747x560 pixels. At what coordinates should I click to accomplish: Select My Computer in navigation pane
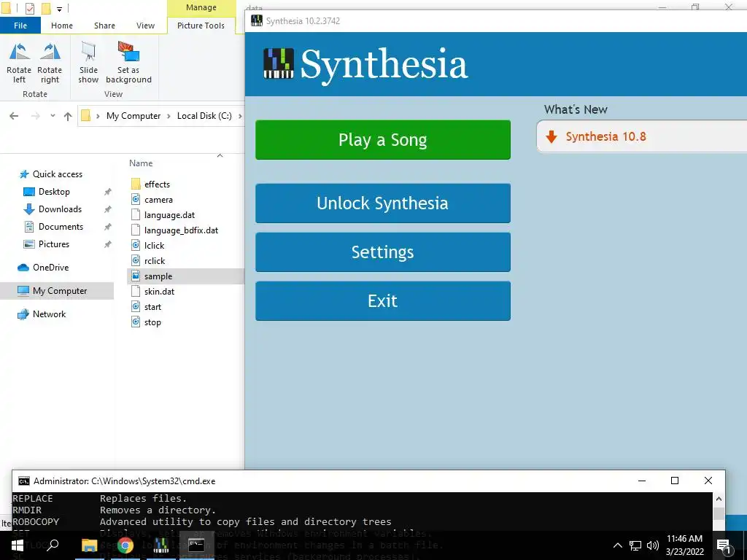pos(60,290)
